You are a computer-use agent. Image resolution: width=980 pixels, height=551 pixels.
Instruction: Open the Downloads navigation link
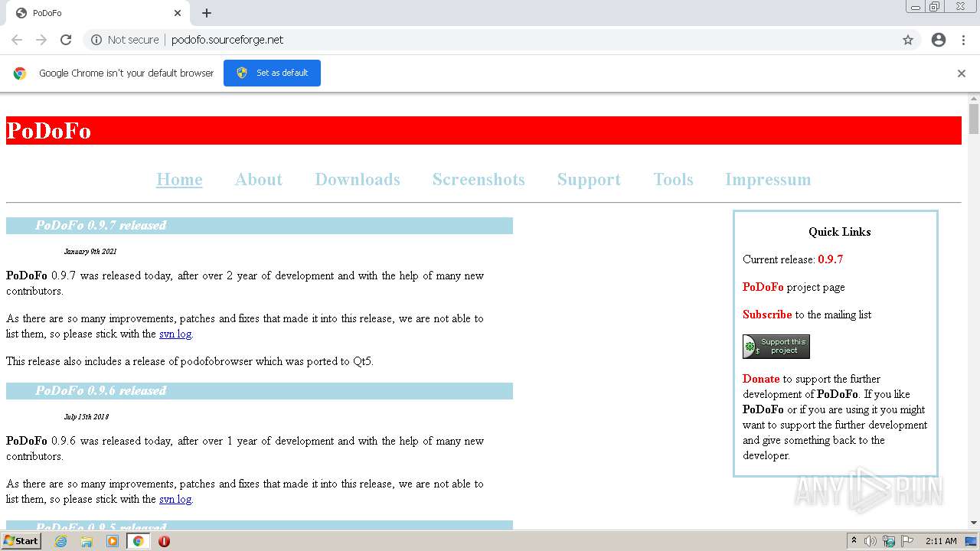[358, 179]
